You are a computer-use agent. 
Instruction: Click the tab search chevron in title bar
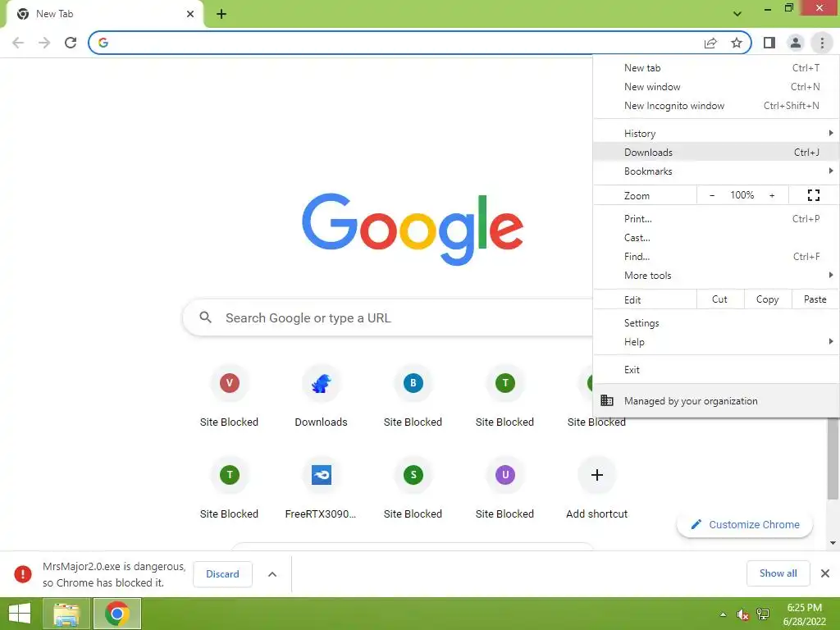737,14
